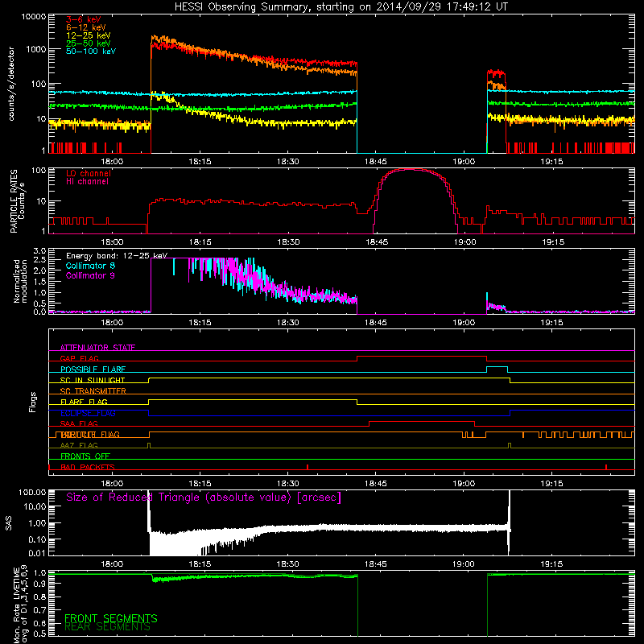Click the SC_TRANSMITTER flag label
The image size is (644, 644).
point(93,391)
